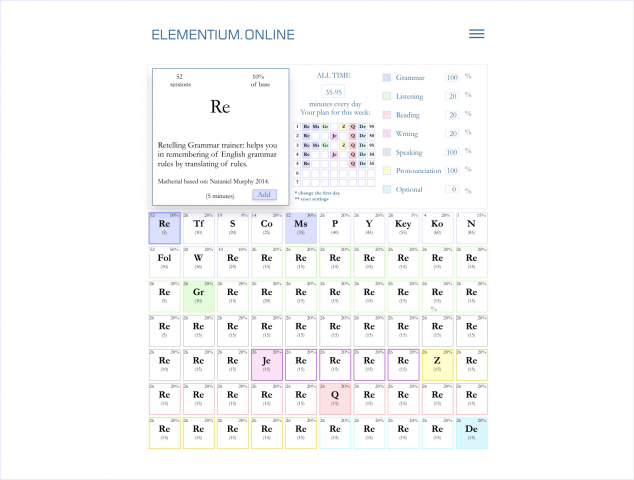Click the Optional percent field

pyautogui.click(x=452, y=189)
